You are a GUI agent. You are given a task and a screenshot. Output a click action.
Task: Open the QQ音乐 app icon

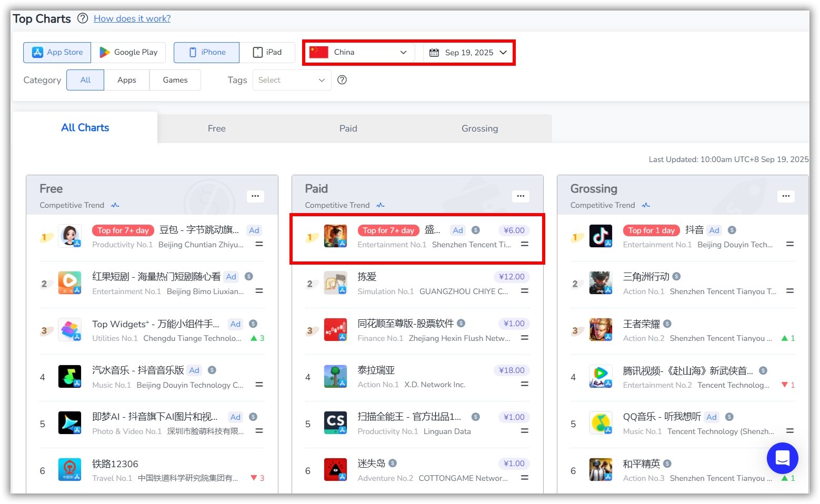coord(601,423)
